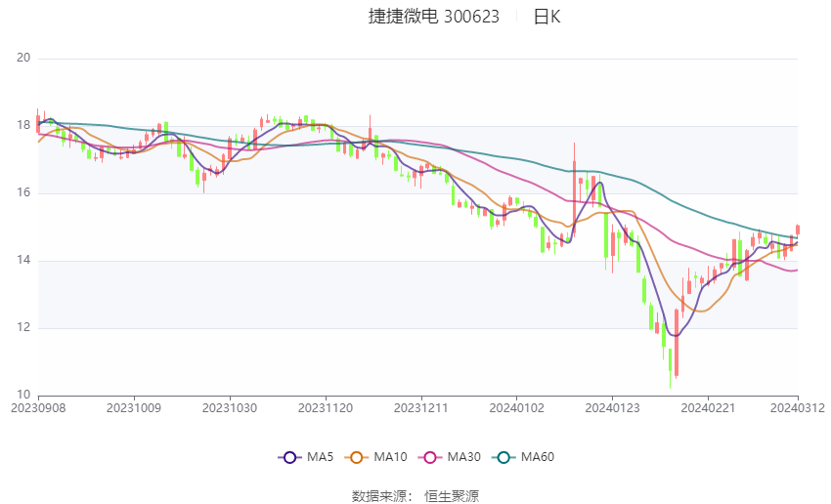Image resolution: width=831 pixels, height=504 pixels.
Task: Toggle the MA10 orange legend circle icon
Action: [356, 457]
